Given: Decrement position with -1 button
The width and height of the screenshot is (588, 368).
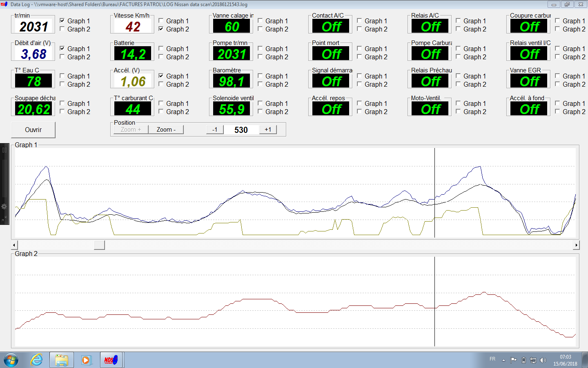Looking at the screenshot, I should click(x=215, y=130).
